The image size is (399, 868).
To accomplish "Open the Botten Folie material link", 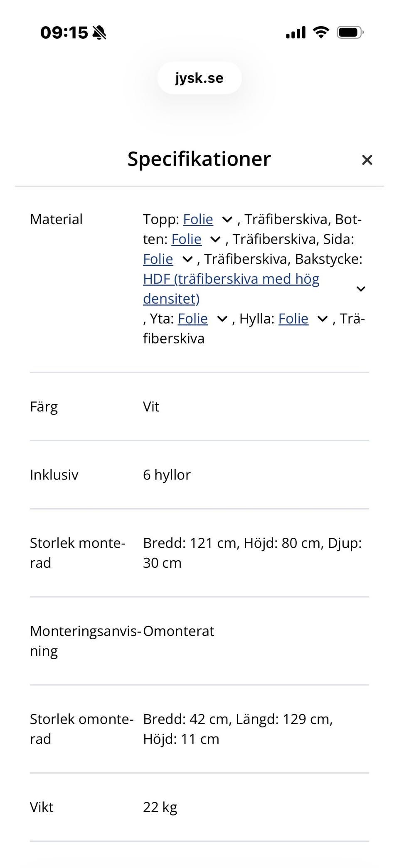I will coord(186,239).
